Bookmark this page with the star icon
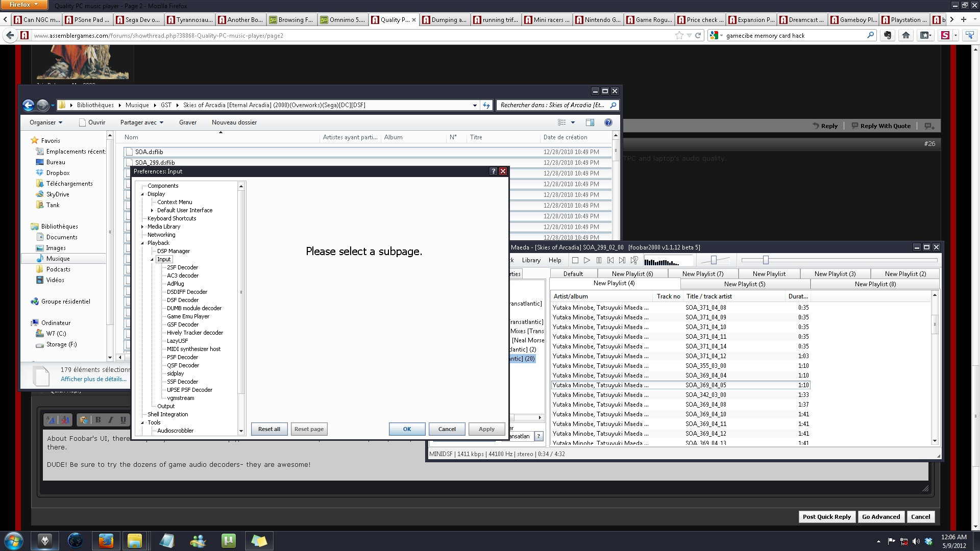 pos(679,35)
